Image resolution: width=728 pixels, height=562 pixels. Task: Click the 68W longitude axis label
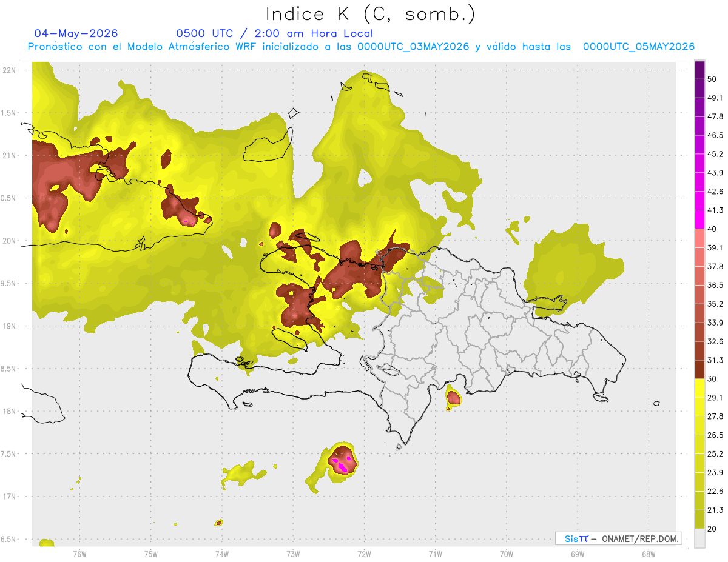[649, 554]
